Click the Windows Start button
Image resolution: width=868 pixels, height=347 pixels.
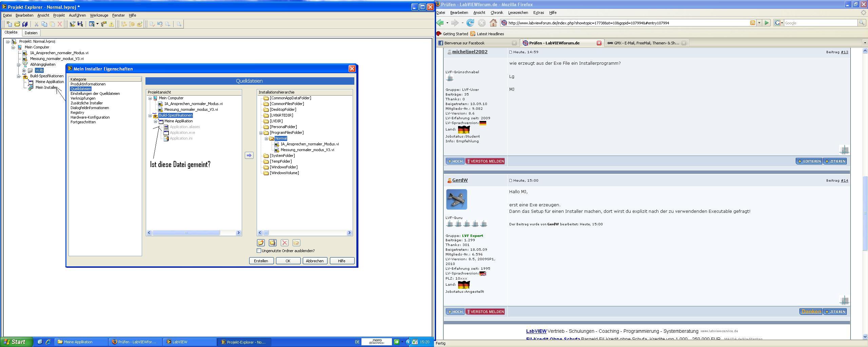(16, 342)
